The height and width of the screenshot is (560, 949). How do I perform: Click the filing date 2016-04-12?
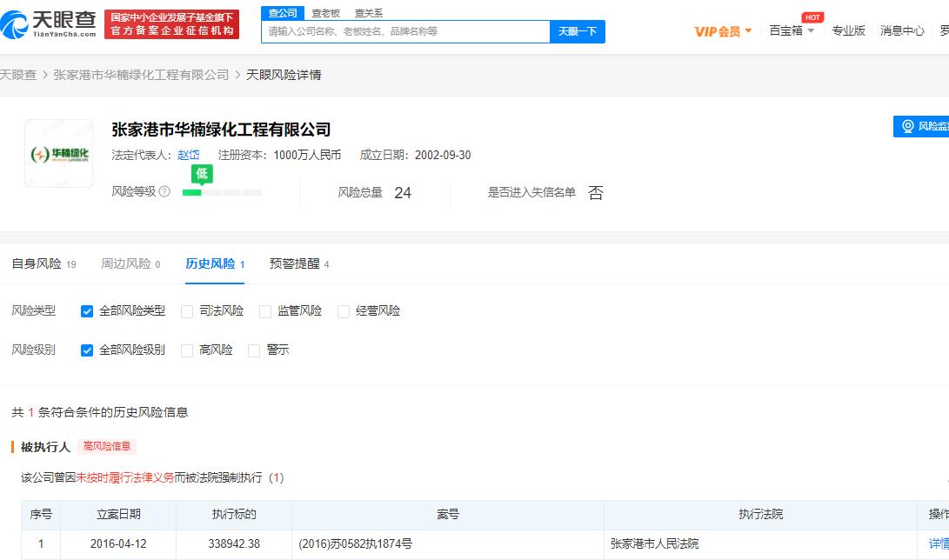[118, 543]
